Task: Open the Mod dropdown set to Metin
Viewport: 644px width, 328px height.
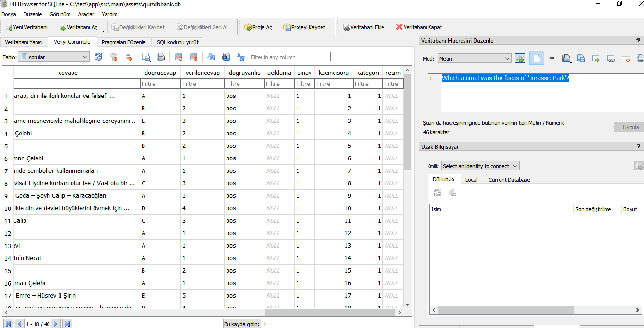Action: tap(475, 58)
